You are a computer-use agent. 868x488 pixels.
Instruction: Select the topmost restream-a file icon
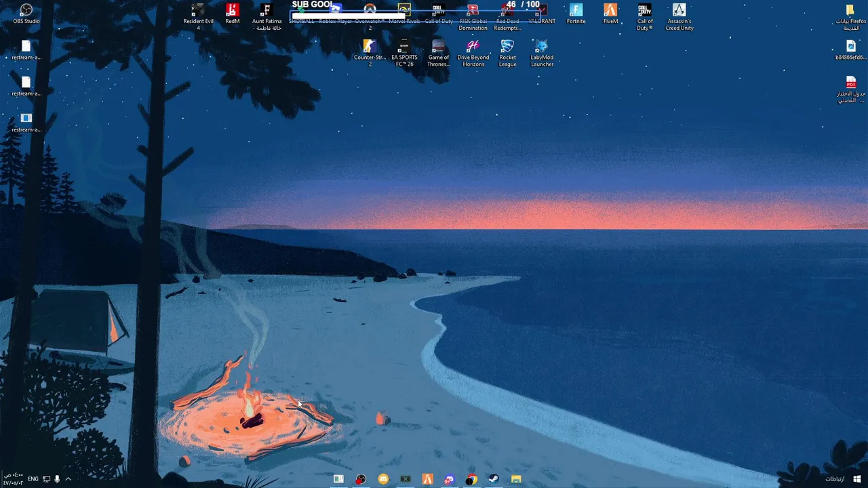point(26,49)
